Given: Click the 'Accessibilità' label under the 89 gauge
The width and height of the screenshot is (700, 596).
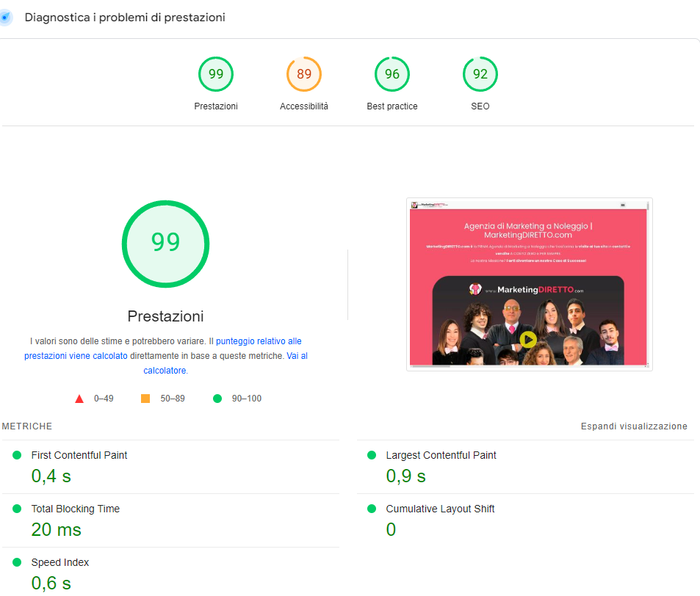Looking at the screenshot, I should pyautogui.click(x=304, y=106).
